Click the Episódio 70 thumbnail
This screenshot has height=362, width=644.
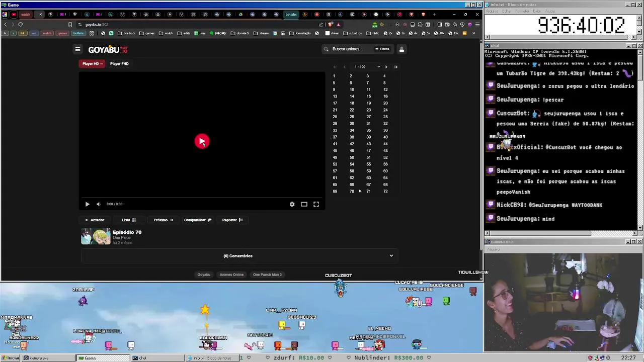(96, 236)
